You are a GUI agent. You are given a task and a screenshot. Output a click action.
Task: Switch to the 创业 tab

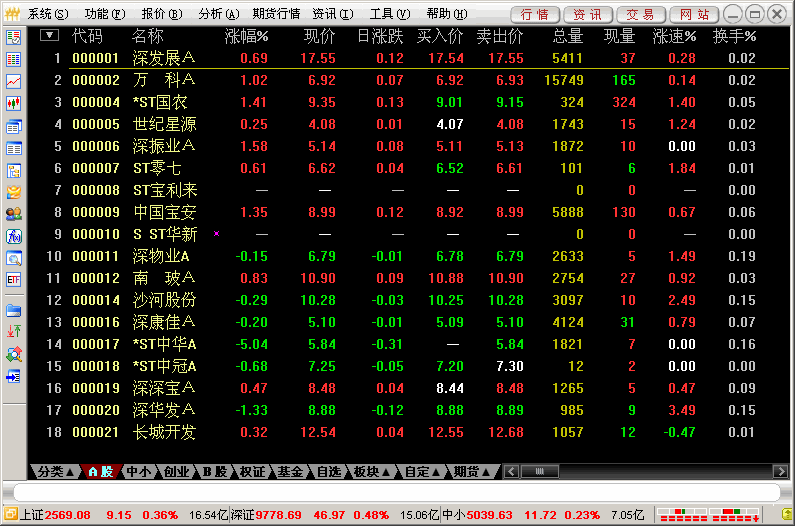pos(176,472)
